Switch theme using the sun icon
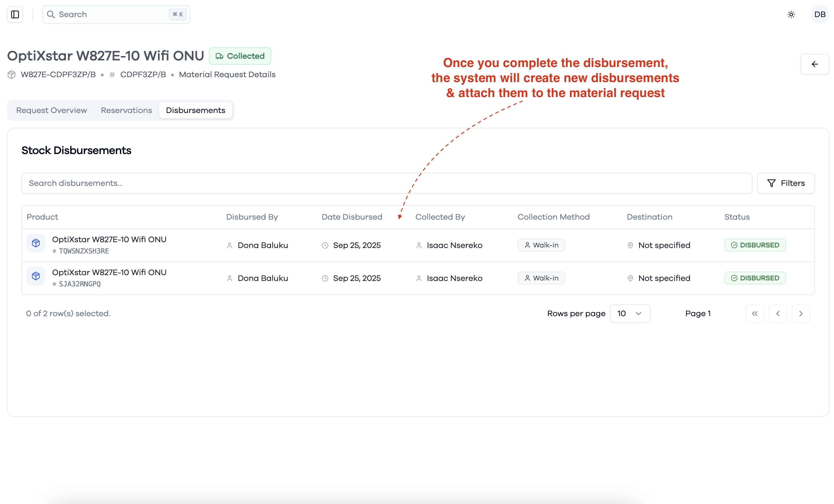834x504 pixels. (791, 14)
